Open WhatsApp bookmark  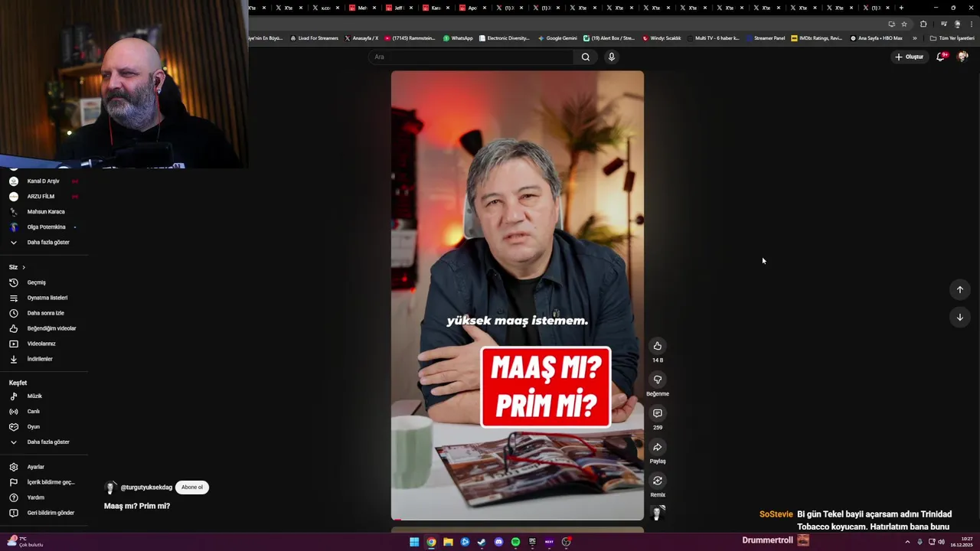[x=458, y=37]
